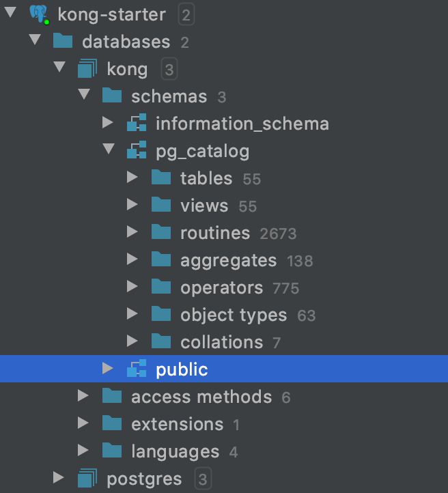This screenshot has height=493, width=448.
Task: Select the information_schema label
Action: (242, 124)
